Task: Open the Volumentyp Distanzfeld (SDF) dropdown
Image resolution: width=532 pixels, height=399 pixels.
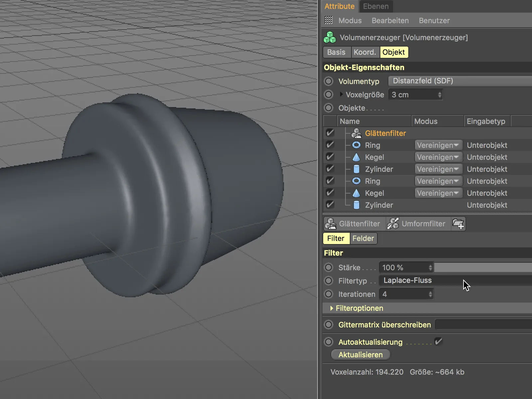Action: [461, 81]
